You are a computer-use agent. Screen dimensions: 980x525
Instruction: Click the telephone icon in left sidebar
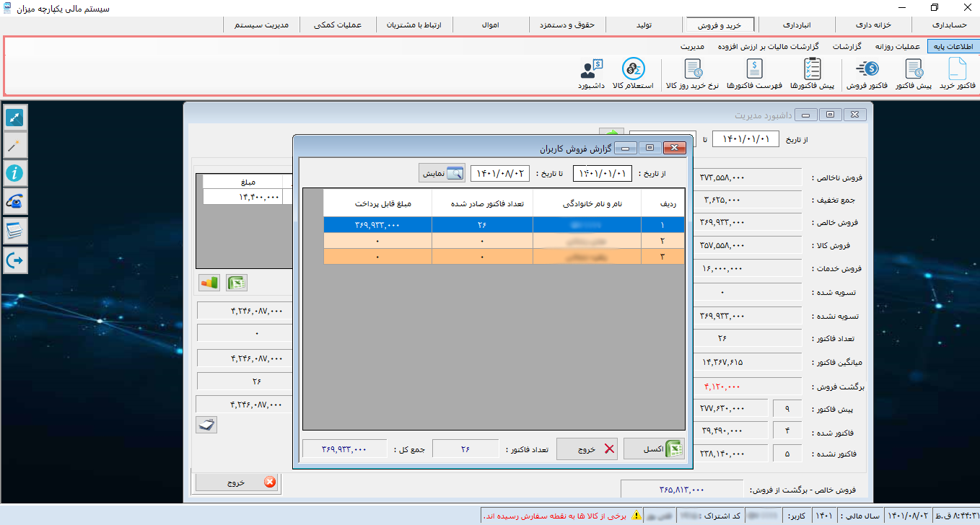[15, 203]
